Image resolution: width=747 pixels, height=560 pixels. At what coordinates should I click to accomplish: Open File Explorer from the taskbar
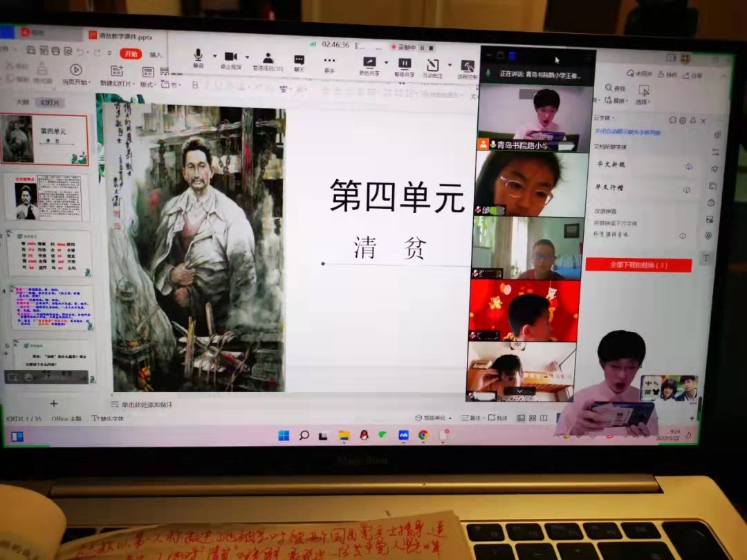(344, 436)
